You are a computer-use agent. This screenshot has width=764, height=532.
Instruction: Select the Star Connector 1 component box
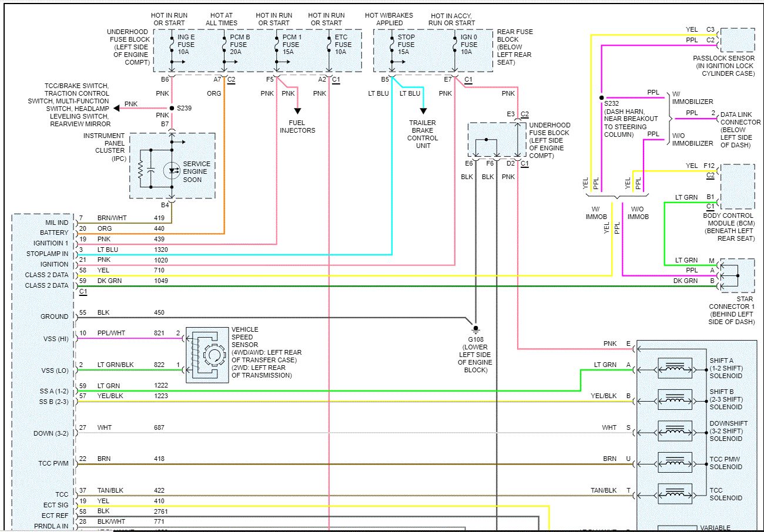[x=737, y=275]
